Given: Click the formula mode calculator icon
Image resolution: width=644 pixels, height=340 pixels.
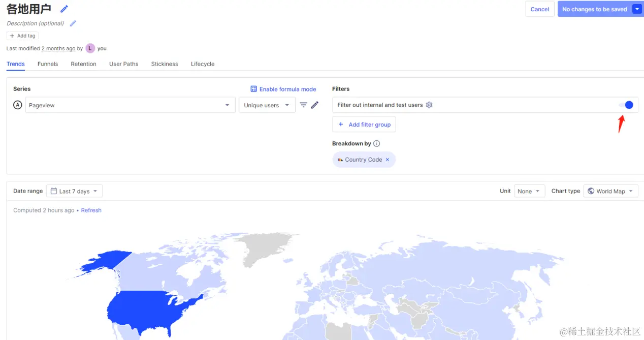Looking at the screenshot, I should 254,89.
